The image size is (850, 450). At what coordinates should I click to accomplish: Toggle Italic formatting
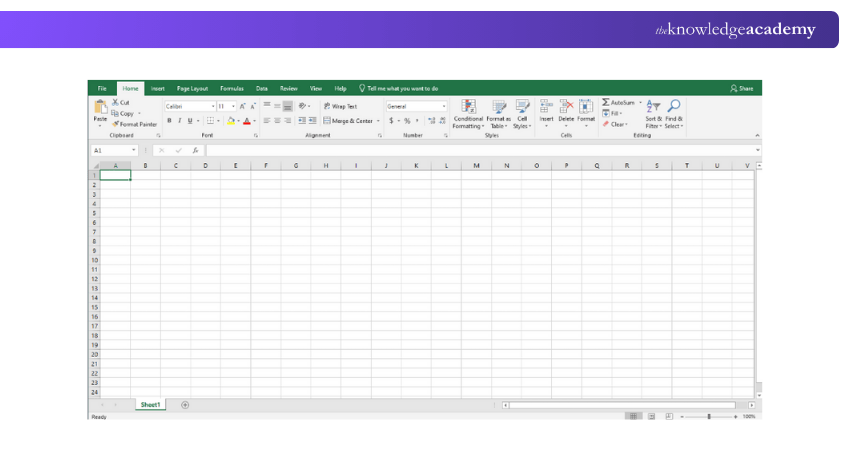(179, 121)
